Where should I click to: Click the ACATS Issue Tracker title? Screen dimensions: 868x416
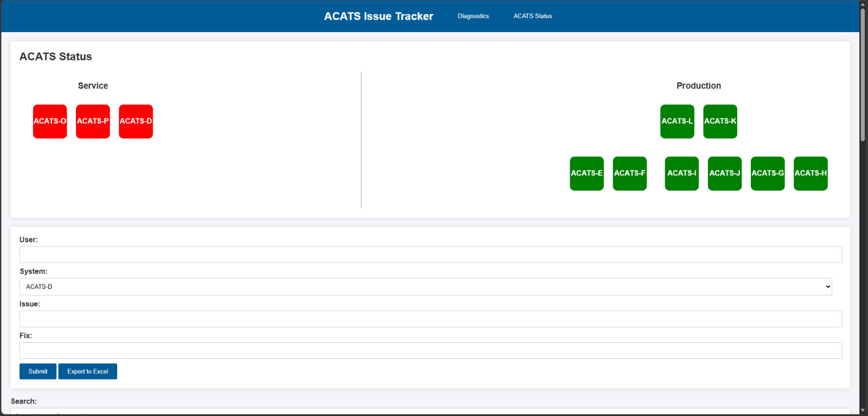coord(379,16)
